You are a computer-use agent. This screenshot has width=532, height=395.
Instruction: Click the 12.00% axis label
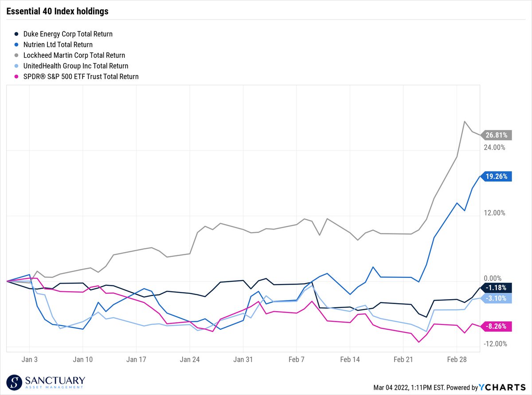click(x=494, y=213)
